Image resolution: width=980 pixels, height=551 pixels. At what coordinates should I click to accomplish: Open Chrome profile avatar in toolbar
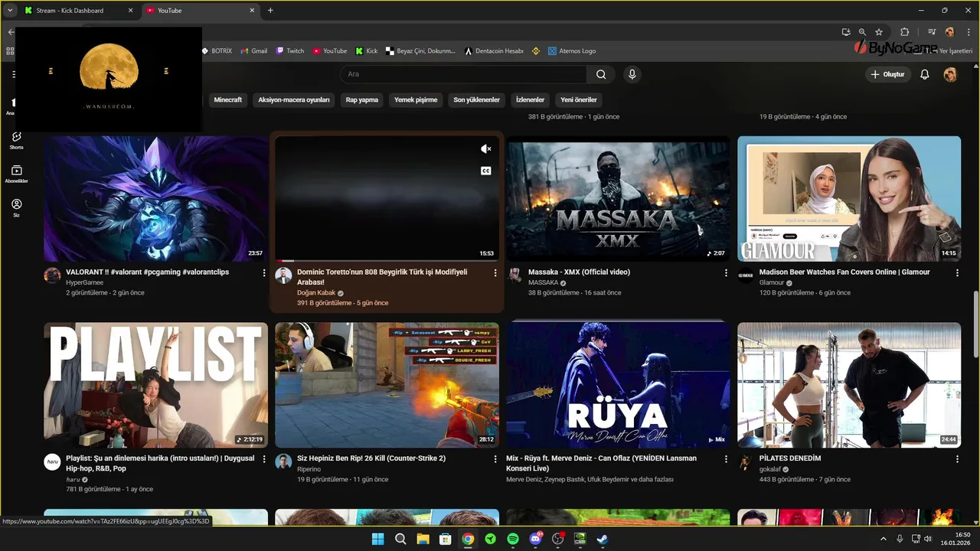click(x=949, y=32)
